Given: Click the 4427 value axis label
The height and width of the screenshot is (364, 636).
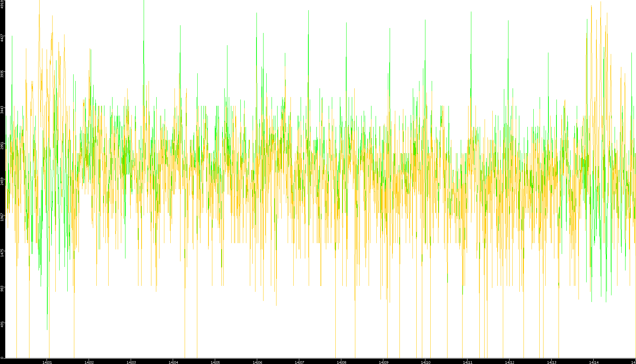Looking at the screenshot, I should click(x=2, y=38).
